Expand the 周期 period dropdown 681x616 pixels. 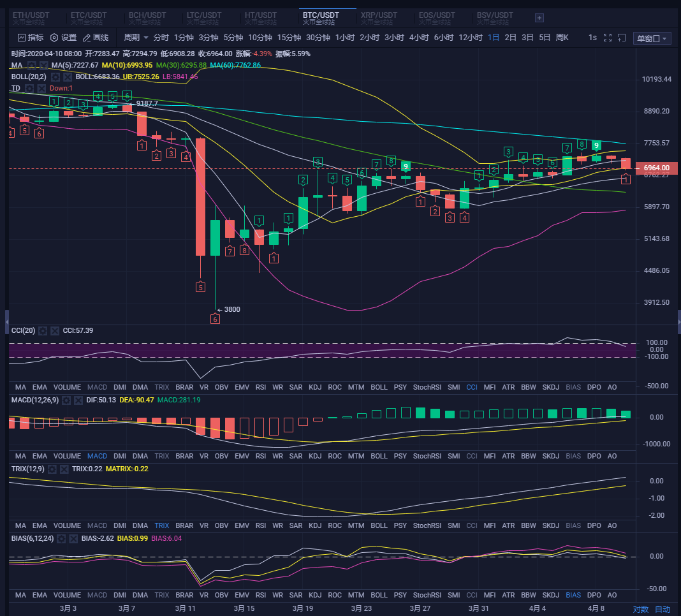[136, 38]
